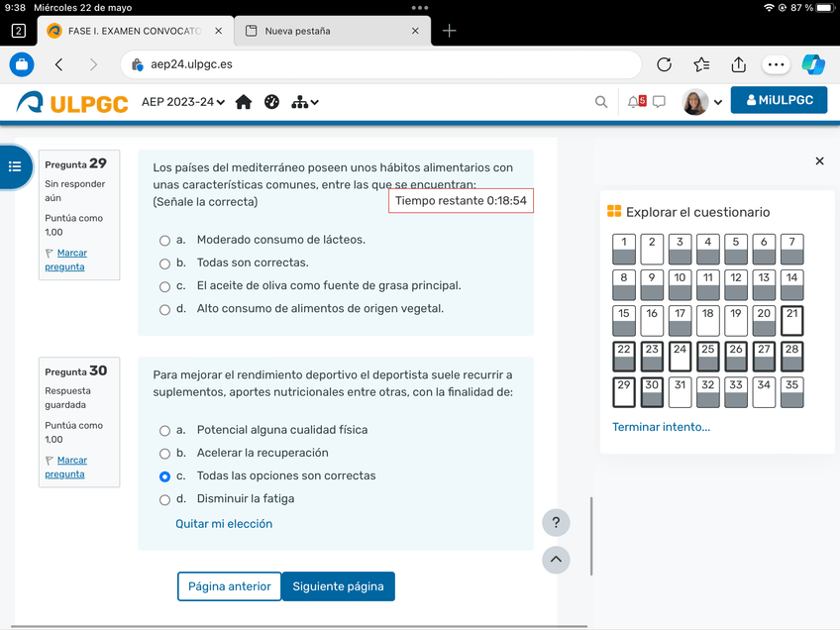Select 'Acelerar la recuperación' option
Viewport: 840px width, 630px height.
click(x=164, y=454)
